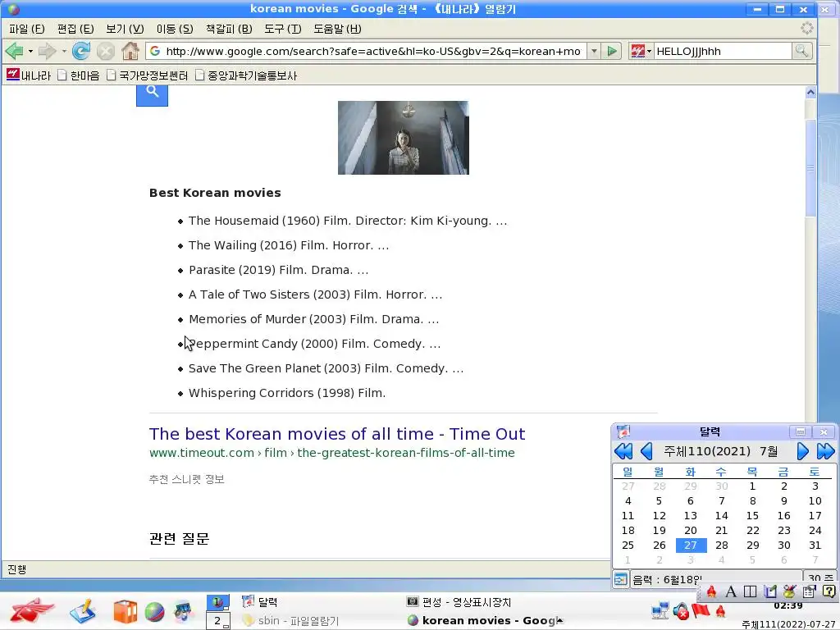Open the 이동 (S) menu
The image size is (840, 630).
[175, 29]
